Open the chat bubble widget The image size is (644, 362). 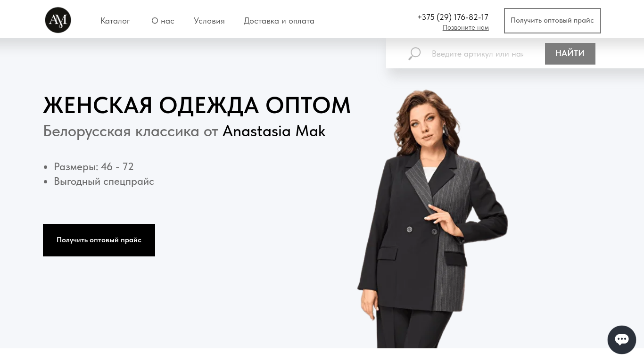tap(622, 339)
